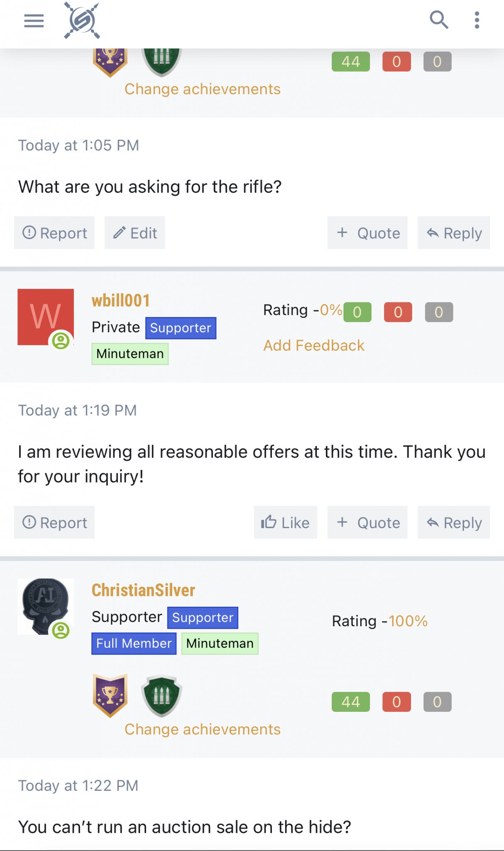504x851 pixels.
Task: Report wbill001's 1:19 PM post
Action: pyautogui.click(x=54, y=522)
